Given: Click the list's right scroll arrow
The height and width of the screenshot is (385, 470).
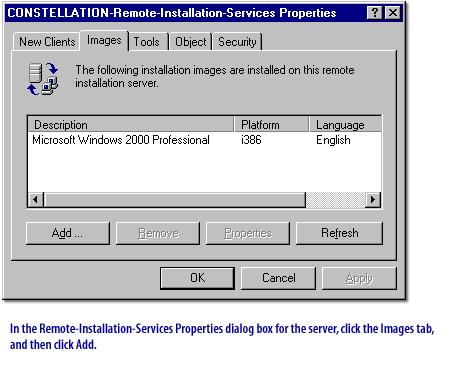Looking at the screenshot, I should coord(373,200).
